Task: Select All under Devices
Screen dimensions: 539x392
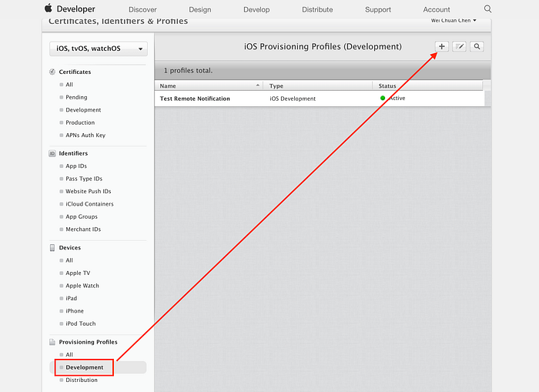Action: [69, 260]
